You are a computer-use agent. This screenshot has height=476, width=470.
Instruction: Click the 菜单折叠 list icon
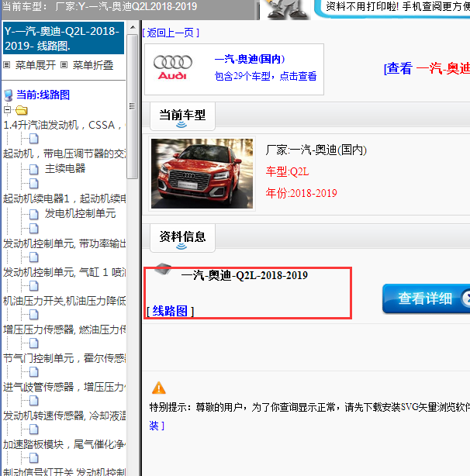point(64,64)
